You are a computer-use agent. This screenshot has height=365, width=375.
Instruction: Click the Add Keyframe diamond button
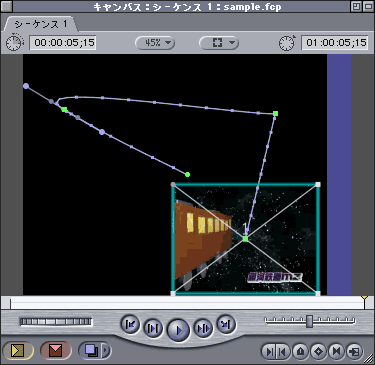tap(319, 351)
